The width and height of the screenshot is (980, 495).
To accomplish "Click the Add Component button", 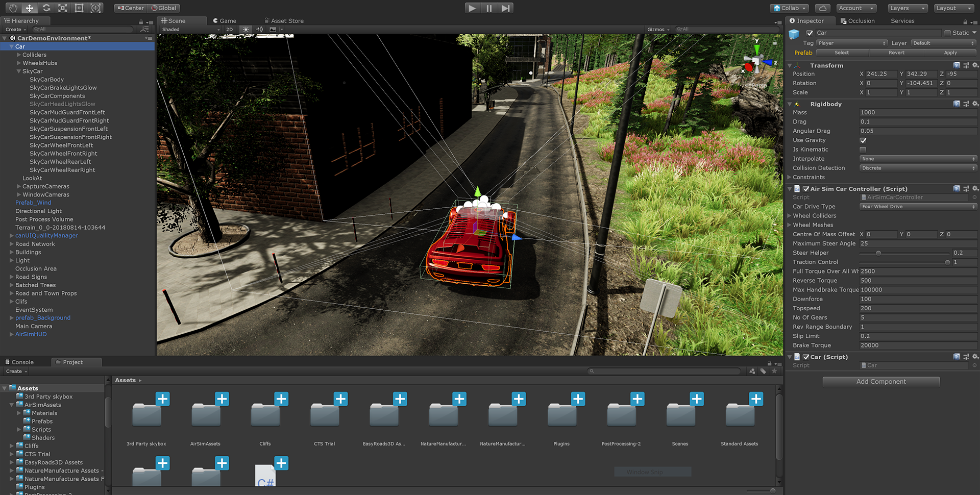I will pos(881,381).
